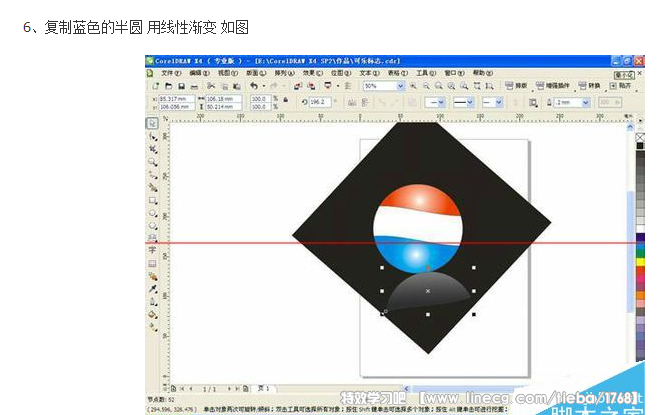Screen dimensions: 672x415
Task: Select the Crop tool in the toolbox
Action: (152, 149)
